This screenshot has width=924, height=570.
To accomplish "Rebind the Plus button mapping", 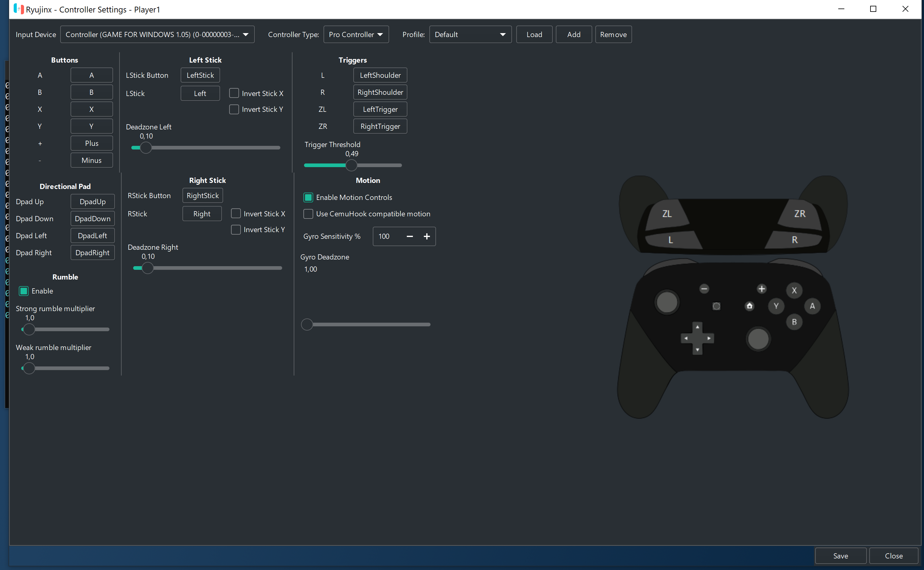I will pyautogui.click(x=92, y=143).
